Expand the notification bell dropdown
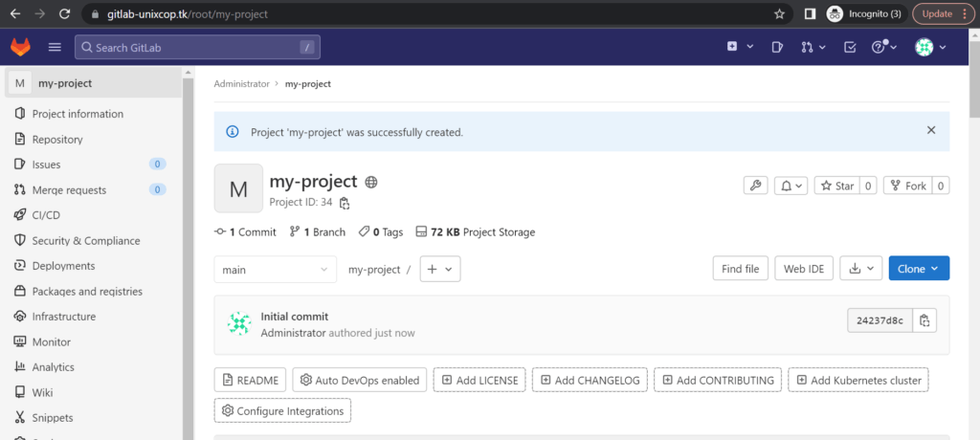The image size is (980, 440). [791, 186]
